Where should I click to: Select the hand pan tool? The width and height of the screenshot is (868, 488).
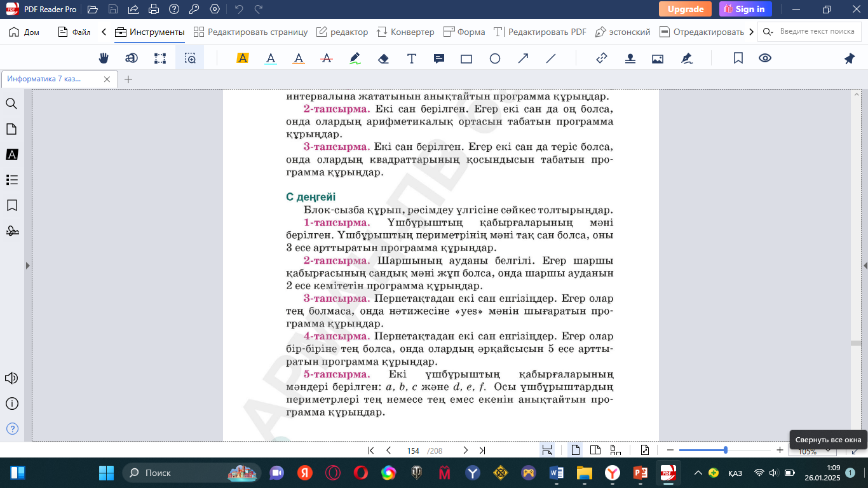(x=104, y=58)
